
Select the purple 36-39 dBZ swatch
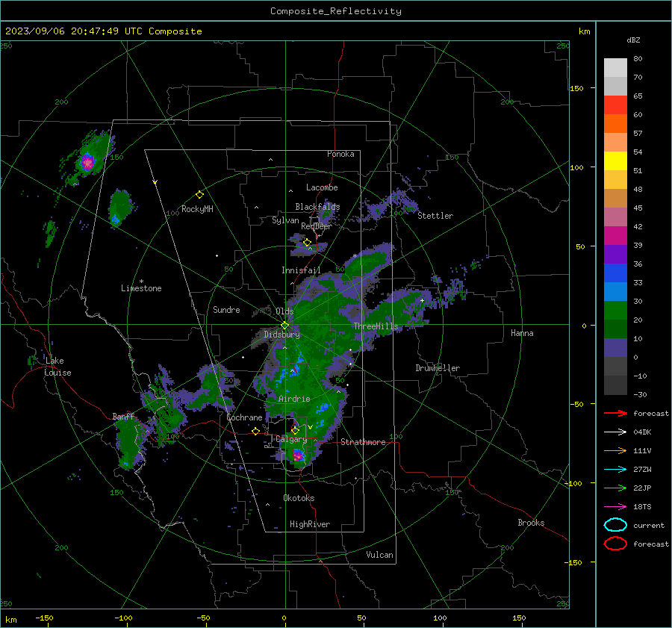615,255
